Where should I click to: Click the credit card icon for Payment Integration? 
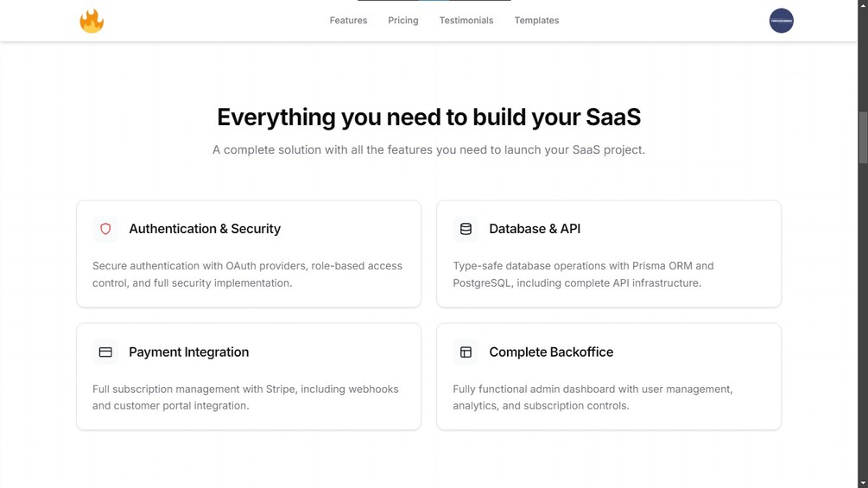coord(105,352)
